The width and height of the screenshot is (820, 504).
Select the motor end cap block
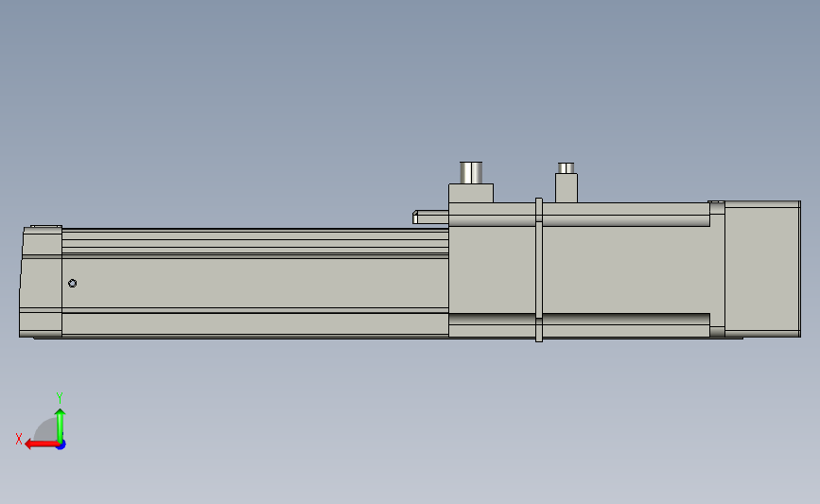pos(762,269)
